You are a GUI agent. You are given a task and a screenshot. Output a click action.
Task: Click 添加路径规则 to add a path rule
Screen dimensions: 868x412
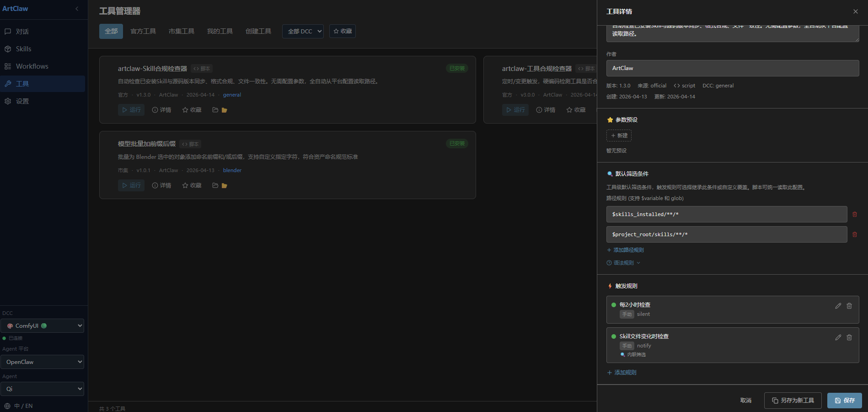coord(625,250)
